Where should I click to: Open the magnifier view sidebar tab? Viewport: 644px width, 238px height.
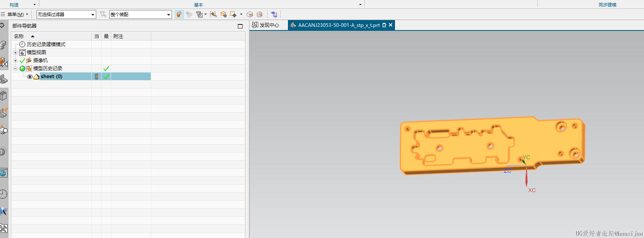[x=4, y=130]
